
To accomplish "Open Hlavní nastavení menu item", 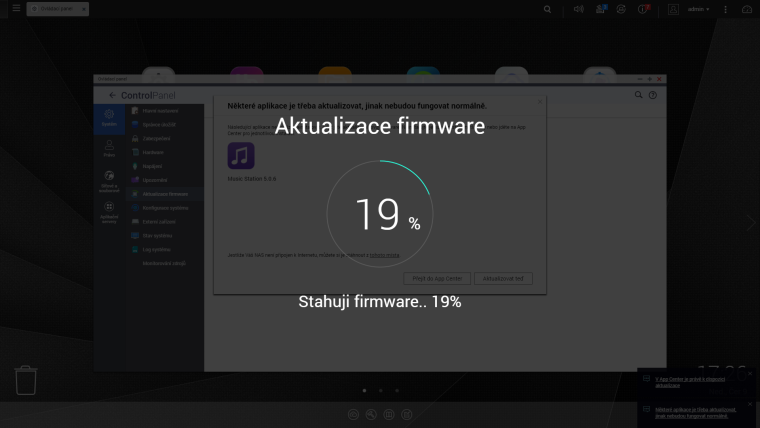I will (165, 111).
